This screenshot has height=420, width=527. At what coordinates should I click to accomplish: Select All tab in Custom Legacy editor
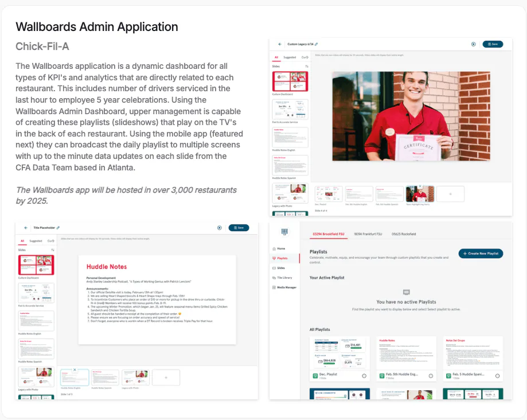[x=276, y=57]
